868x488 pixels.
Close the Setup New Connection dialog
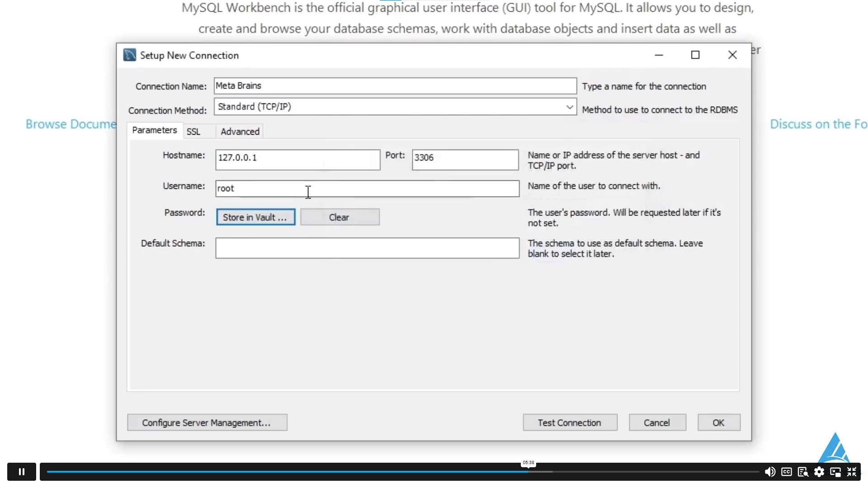coord(732,55)
